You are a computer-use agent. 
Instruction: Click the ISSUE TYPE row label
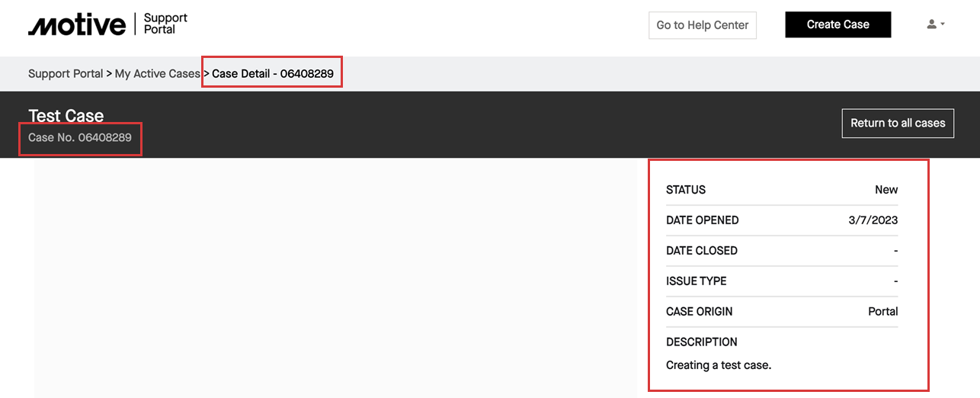(x=696, y=281)
